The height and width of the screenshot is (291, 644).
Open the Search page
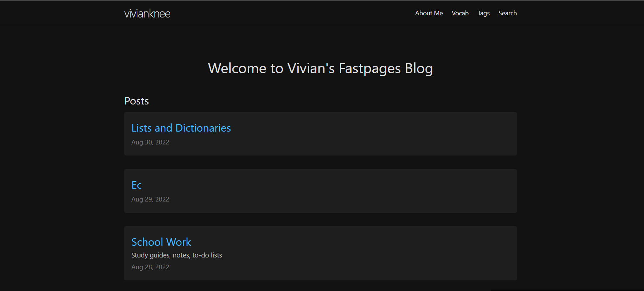click(x=507, y=13)
